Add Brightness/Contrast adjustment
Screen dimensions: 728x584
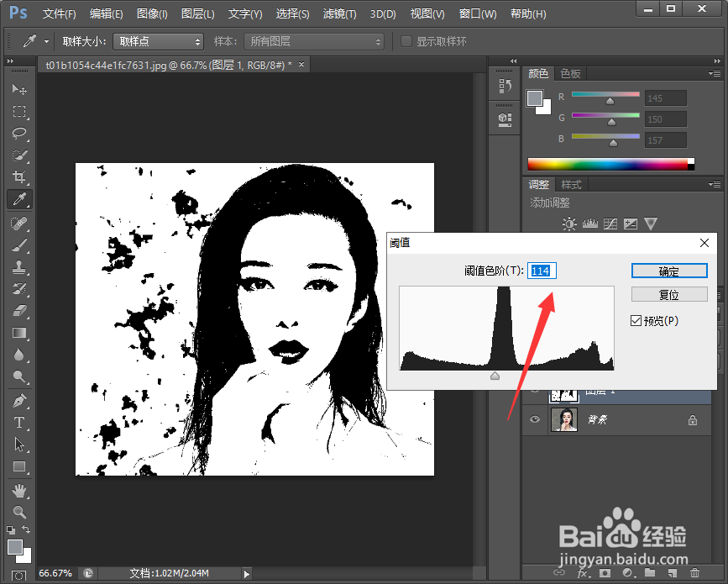[569, 224]
